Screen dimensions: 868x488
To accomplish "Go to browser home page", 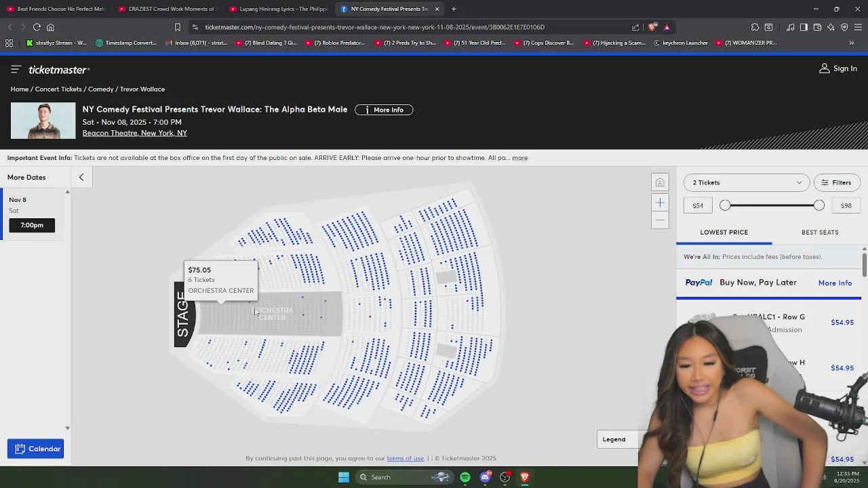I will click(x=50, y=27).
